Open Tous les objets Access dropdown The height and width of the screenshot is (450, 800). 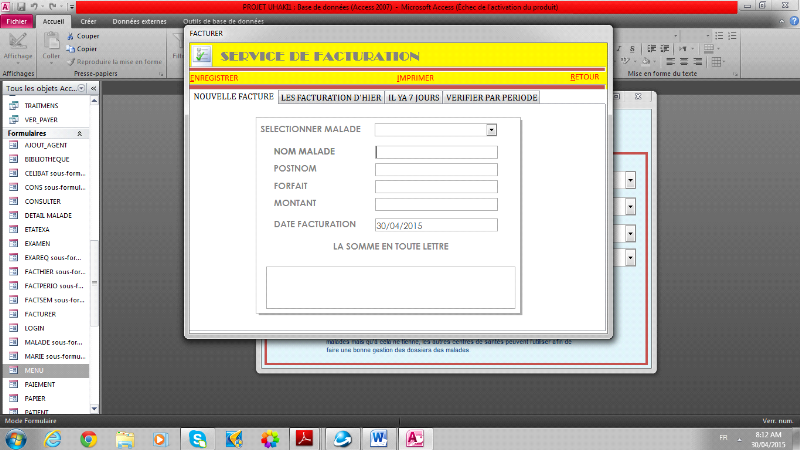pos(81,88)
